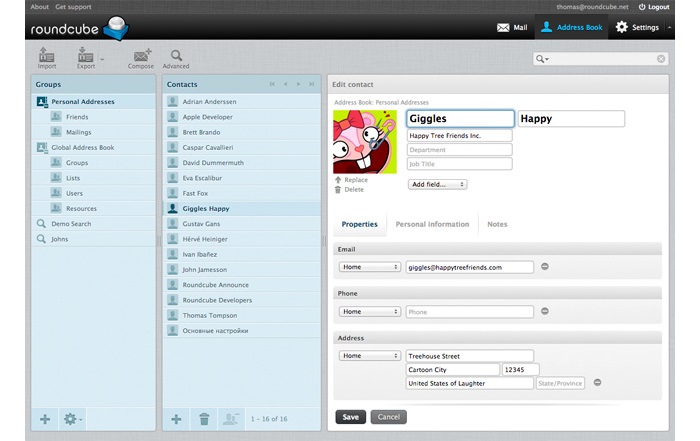Open the email type Home dropdown
Image resolution: width=700 pixels, height=441 pixels.
(x=370, y=267)
